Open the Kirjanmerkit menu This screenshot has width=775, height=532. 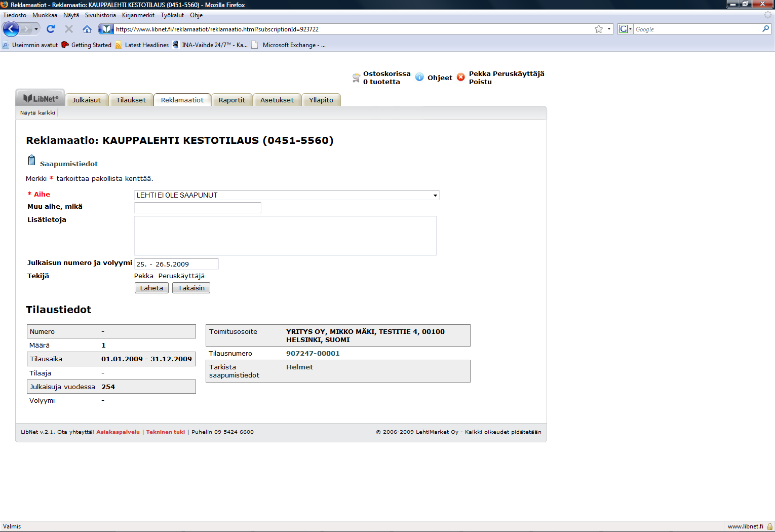coord(138,15)
